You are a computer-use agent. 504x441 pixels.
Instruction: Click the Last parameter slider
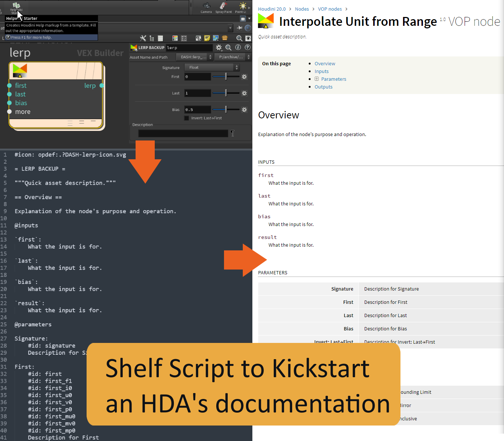coord(226,93)
